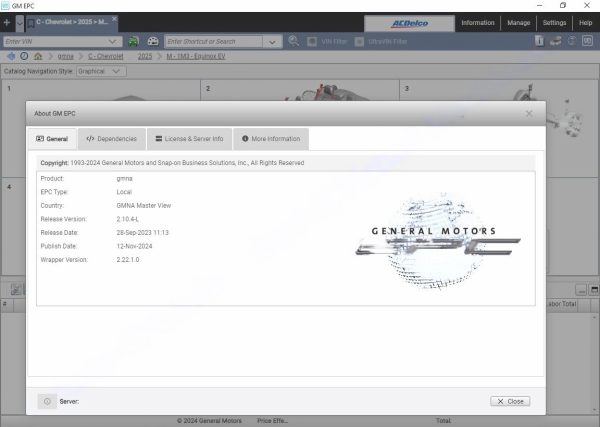The width and height of the screenshot is (600, 427).
Task: Click the list icon at the parts panel left
Action: tap(16, 290)
